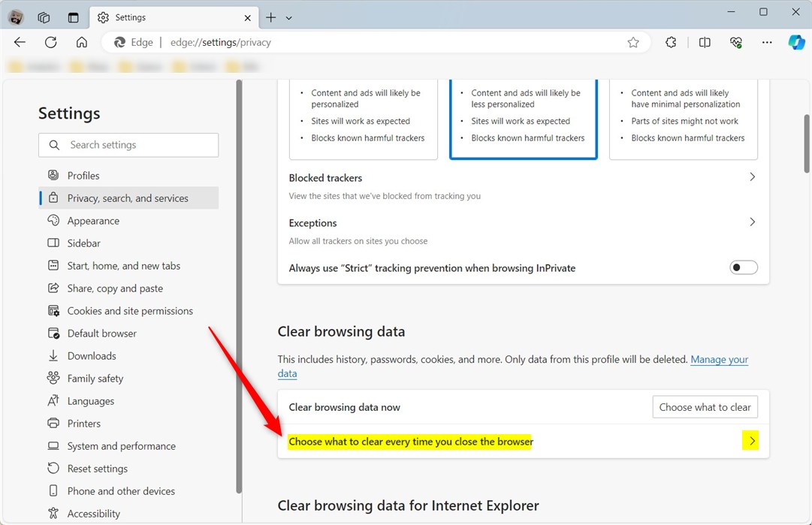Expand the Blocked trackers section

(x=752, y=177)
